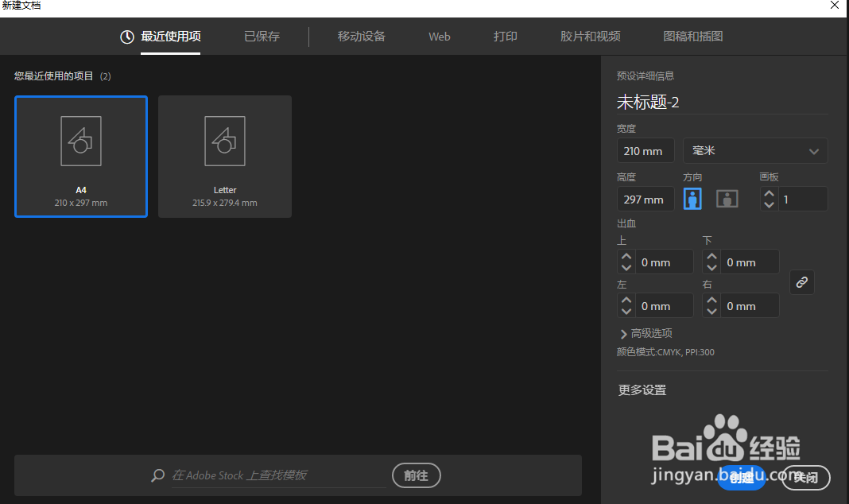The width and height of the screenshot is (849, 504).
Task: Decrease the right bleed using its down arrow
Action: pos(711,310)
